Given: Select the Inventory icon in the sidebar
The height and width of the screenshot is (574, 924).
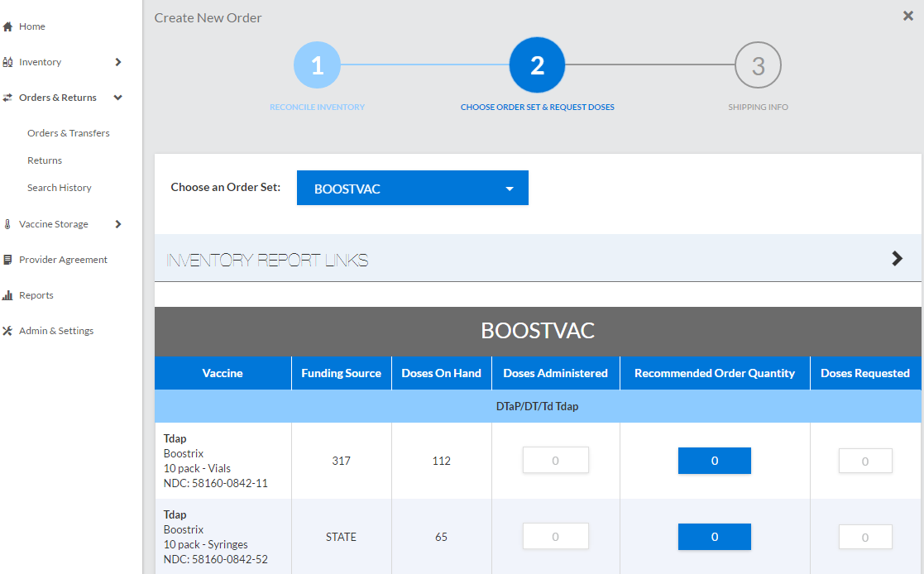Looking at the screenshot, I should pos(8,61).
